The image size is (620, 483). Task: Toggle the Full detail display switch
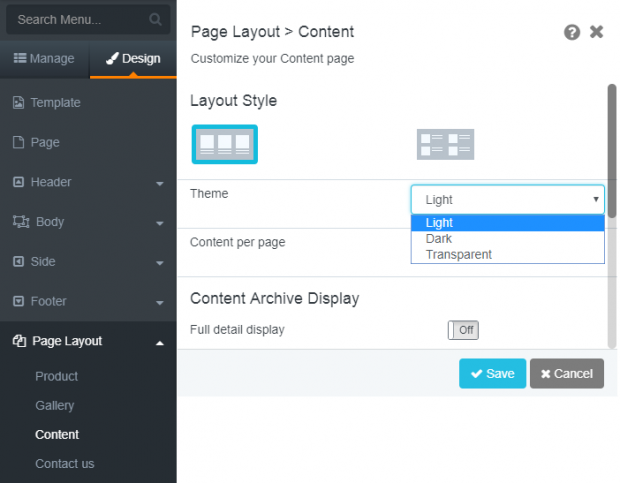pos(463,330)
